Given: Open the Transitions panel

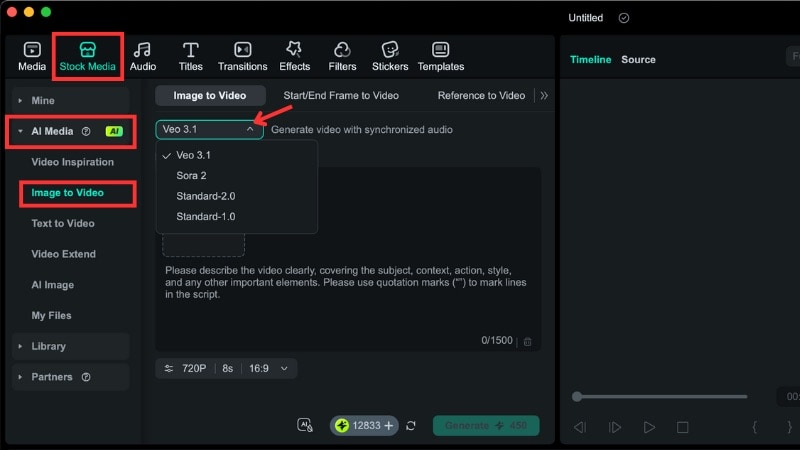Looking at the screenshot, I should (242, 56).
